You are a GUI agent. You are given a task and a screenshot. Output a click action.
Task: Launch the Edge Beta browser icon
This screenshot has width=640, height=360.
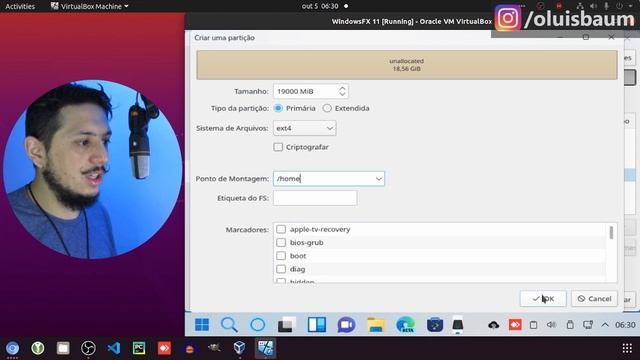click(405, 325)
